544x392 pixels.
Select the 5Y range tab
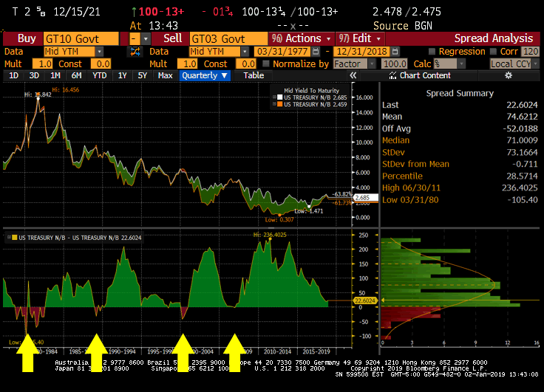[x=142, y=75]
